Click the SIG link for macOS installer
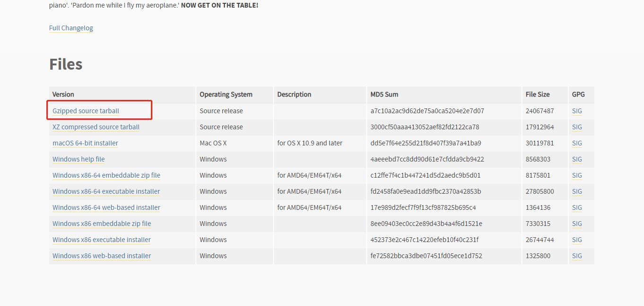This screenshot has height=306, width=644. (577, 143)
